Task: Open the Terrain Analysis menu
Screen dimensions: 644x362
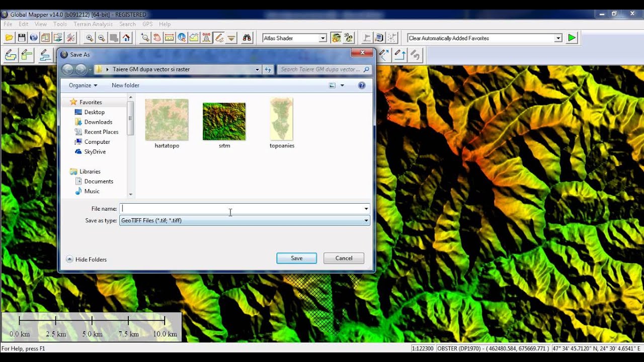Action: click(x=93, y=24)
